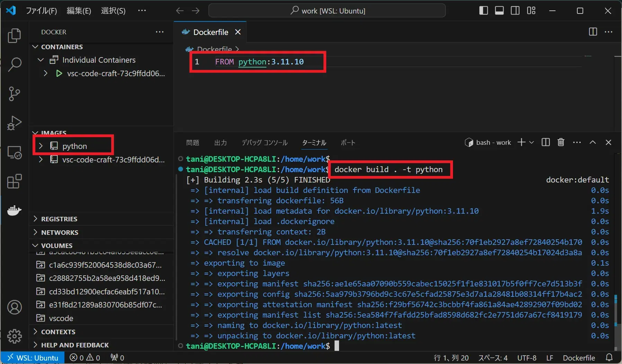Click the UTF-8 encoding in status bar
This screenshot has height=364, width=622.
(x=526, y=358)
